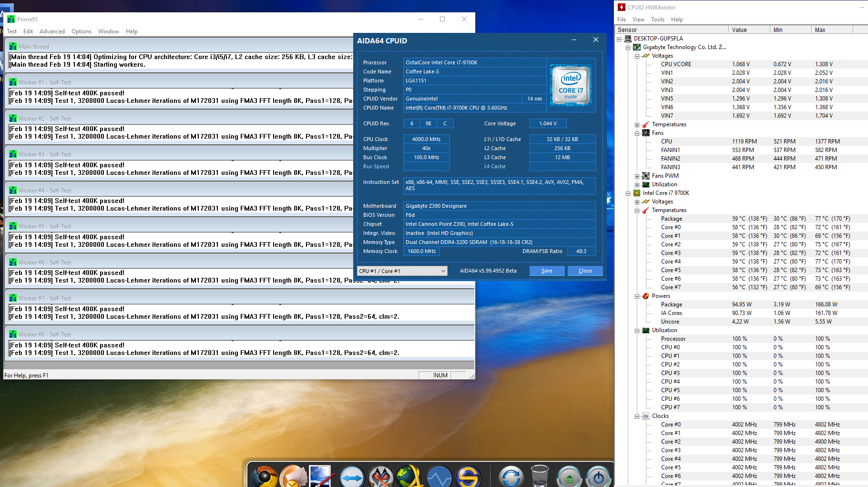Image resolution: width=868 pixels, height=487 pixels.
Task: Click the motherboard icon beside Gigabyte Technology
Action: tap(637, 47)
